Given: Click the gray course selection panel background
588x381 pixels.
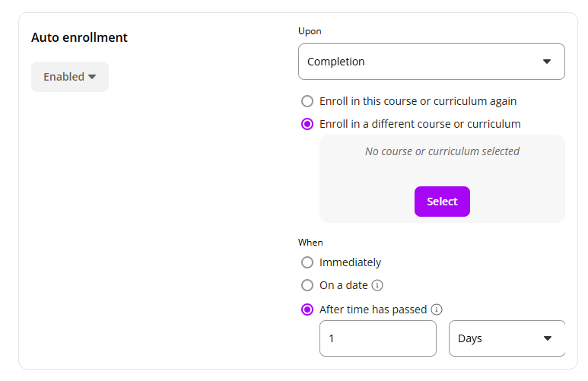Looking at the screenshot, I should click(358, 190).
